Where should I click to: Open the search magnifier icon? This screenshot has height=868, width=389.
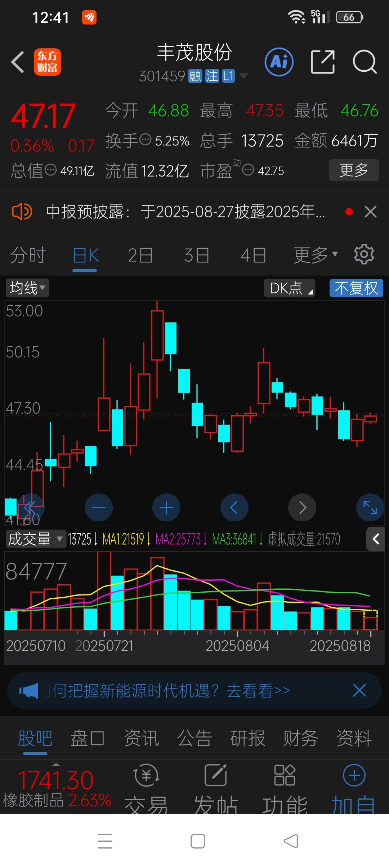[x=365, y=62]
